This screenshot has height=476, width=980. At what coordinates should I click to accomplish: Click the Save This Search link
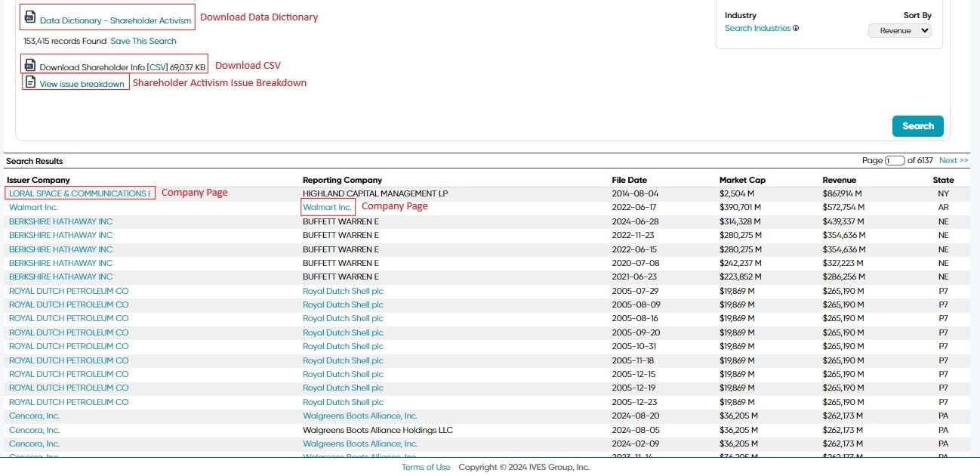click(x=143, y=41)
